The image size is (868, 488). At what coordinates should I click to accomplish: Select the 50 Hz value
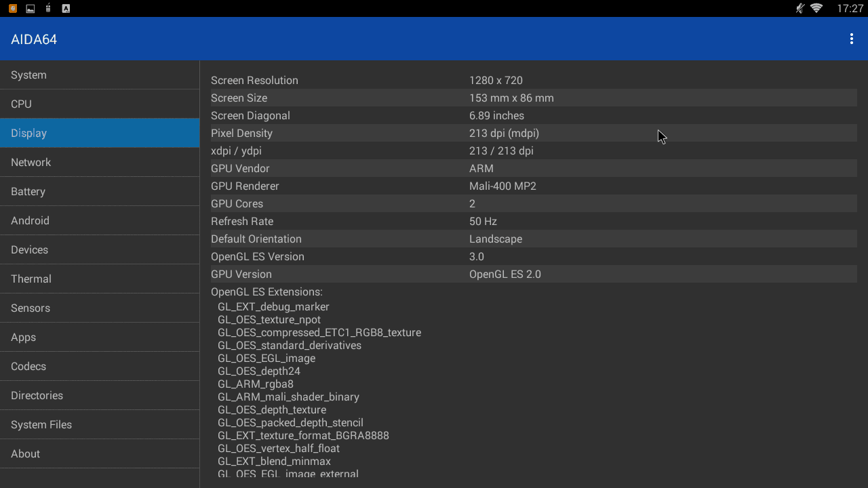(x=483, y=222)
